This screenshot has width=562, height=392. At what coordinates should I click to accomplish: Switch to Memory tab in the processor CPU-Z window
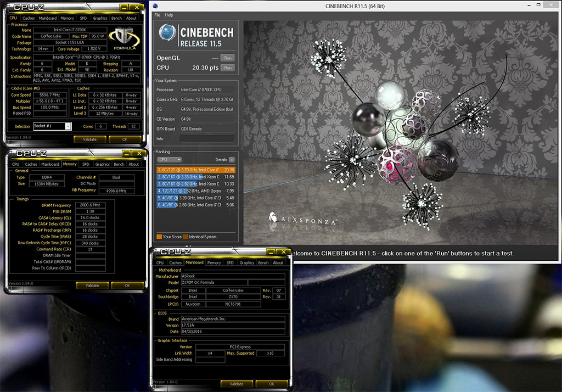(67, 18)
